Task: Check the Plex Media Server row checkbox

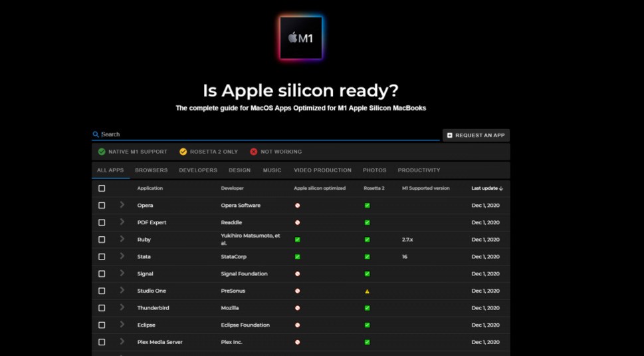Action: [x=102, y=342]
